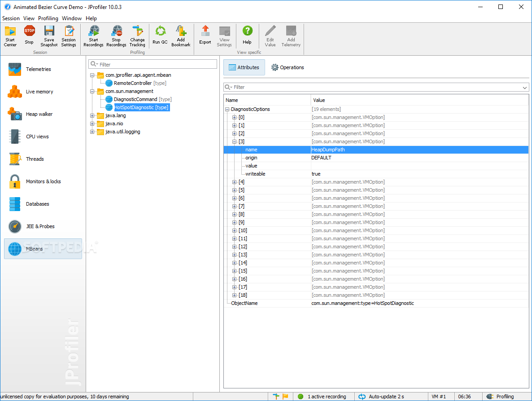Click the empty value attribute row

(376, 166)
